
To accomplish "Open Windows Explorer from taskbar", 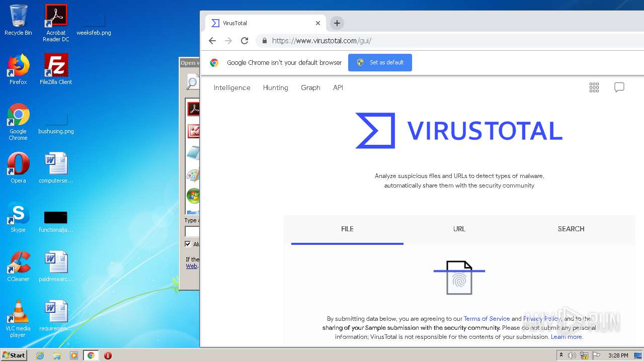I will point(57,355).
